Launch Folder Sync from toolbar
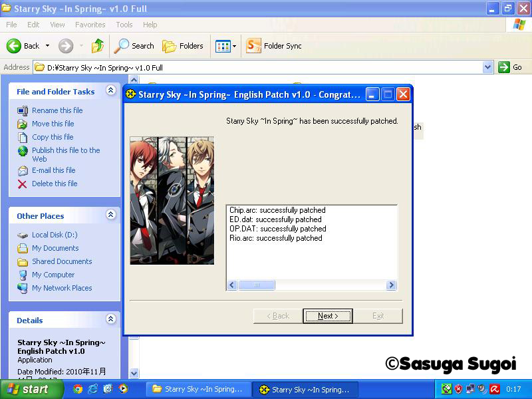 (274, 46)
